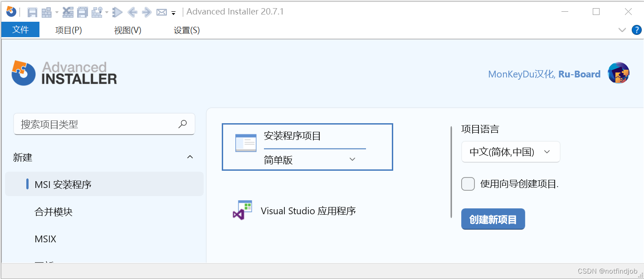Click the Advanced Installer logo icon
Image resolution: width=644 pixels, height=279 pixels.
coord(11,12)
